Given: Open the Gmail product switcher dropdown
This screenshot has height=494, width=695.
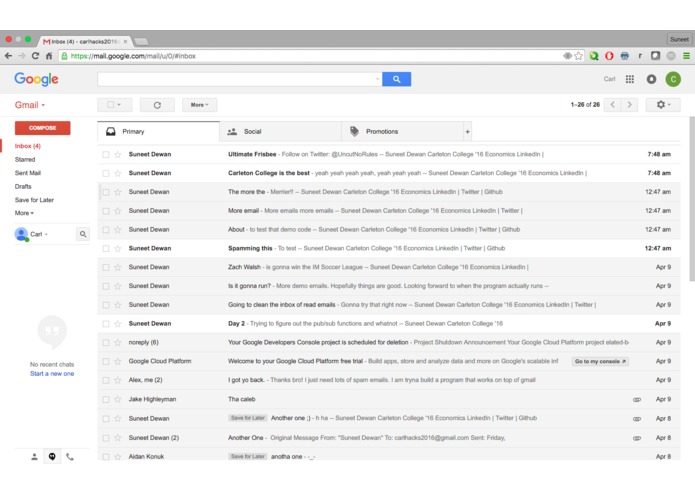Looking at the screenshot, I should [x=30, y=105].
